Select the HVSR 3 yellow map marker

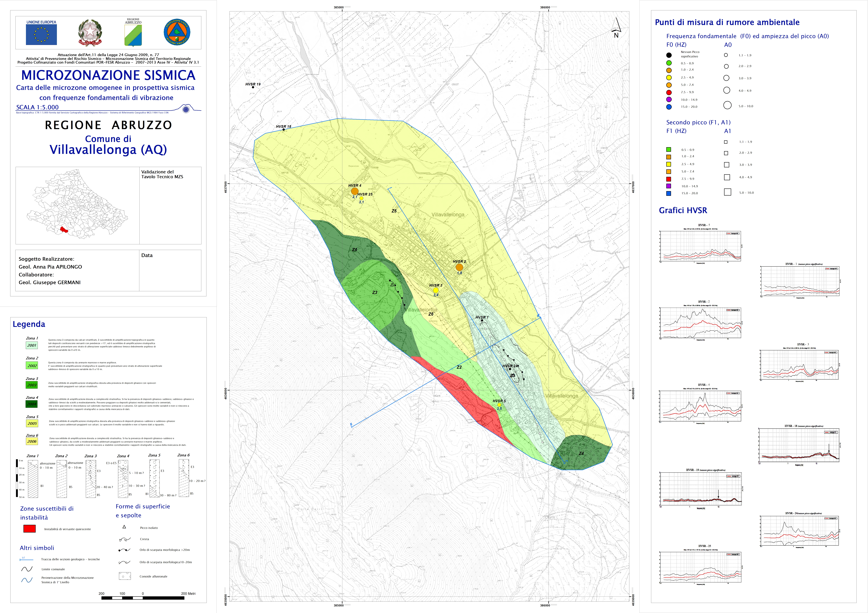tap(436, 290)
